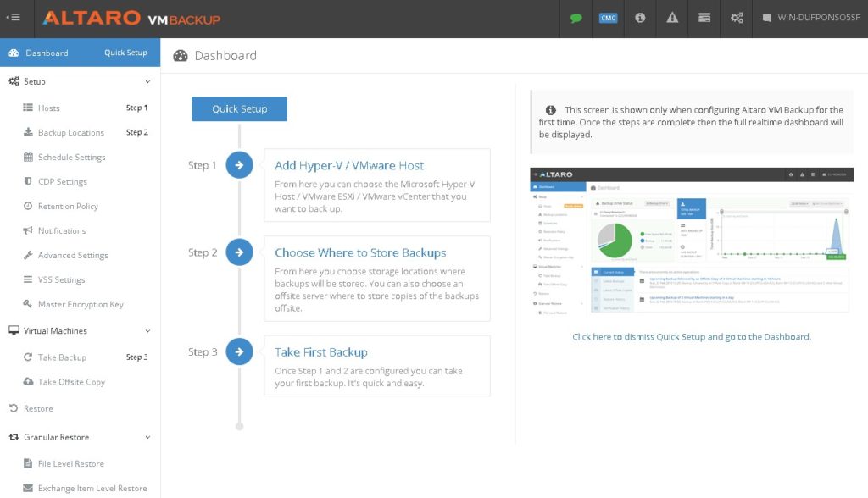Click the Notifications megaphone icon

(28, 230)
